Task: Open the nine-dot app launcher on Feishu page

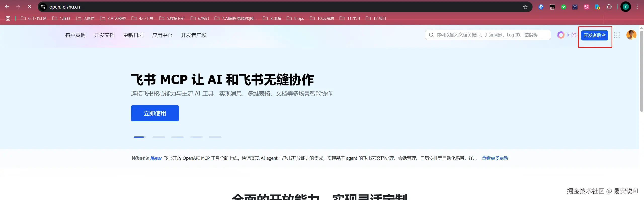Action: coord(617,35)
